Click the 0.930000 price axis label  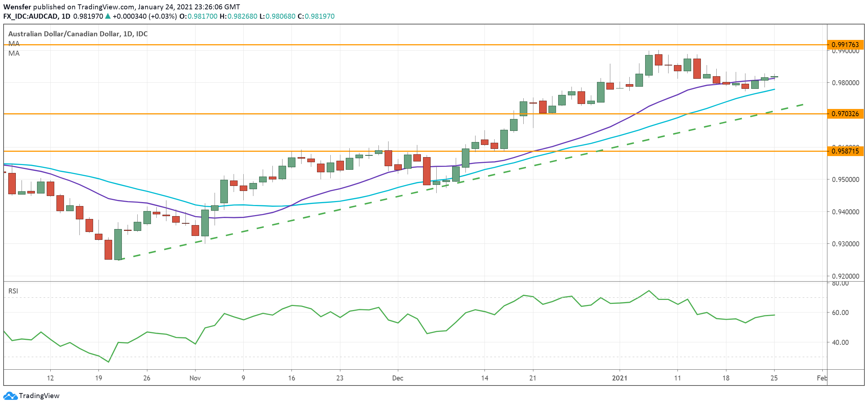pos(845,244)
